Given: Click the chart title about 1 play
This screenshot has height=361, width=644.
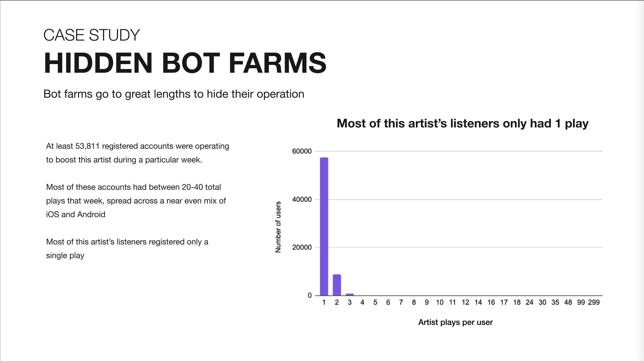Looking at the screenshot, I should (x=462, y=123).
